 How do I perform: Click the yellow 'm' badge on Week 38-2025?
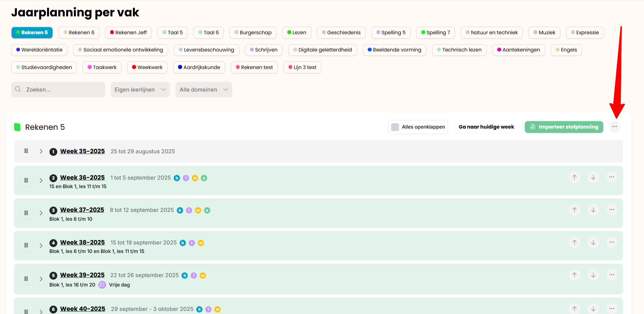[x=201, y=243]
